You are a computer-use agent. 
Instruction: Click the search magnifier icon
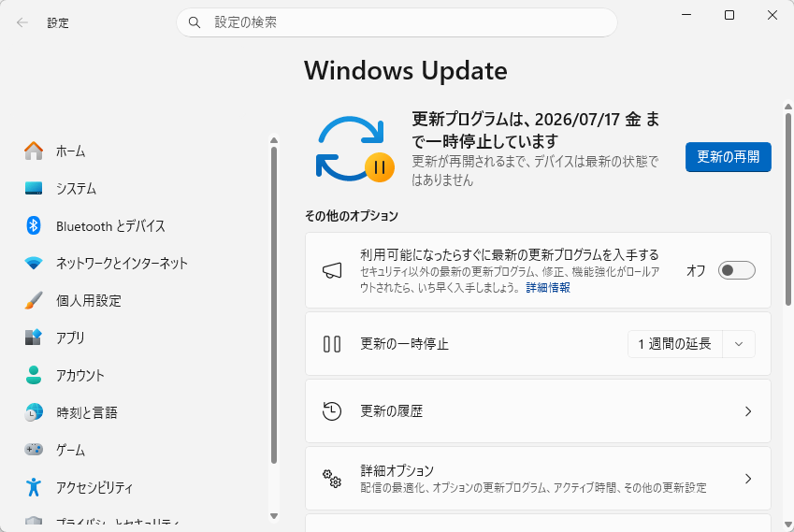tap(194, 22)
